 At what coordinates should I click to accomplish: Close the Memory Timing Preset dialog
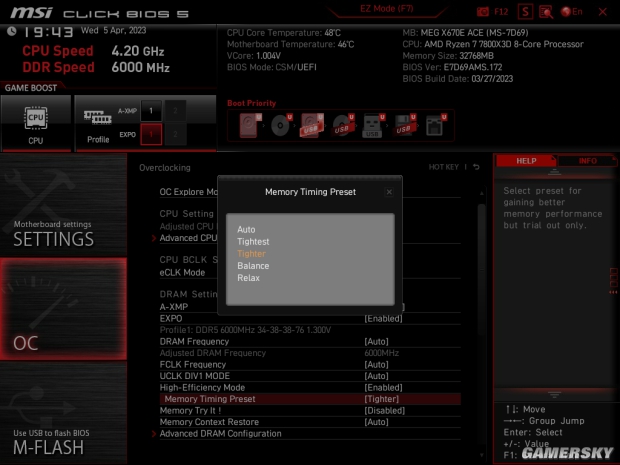[x=389, y=192]
